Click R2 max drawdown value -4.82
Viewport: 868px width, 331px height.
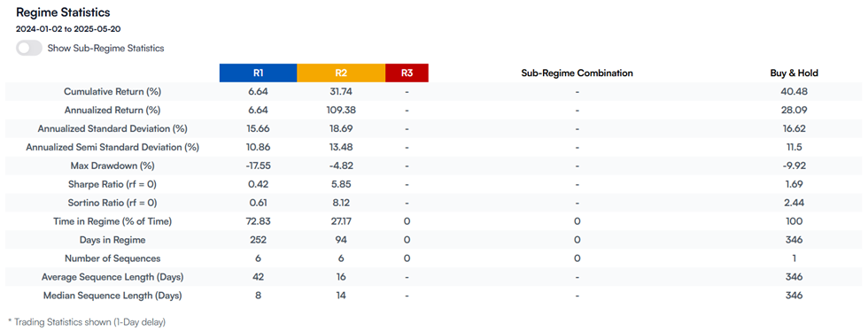click(341, 165)
